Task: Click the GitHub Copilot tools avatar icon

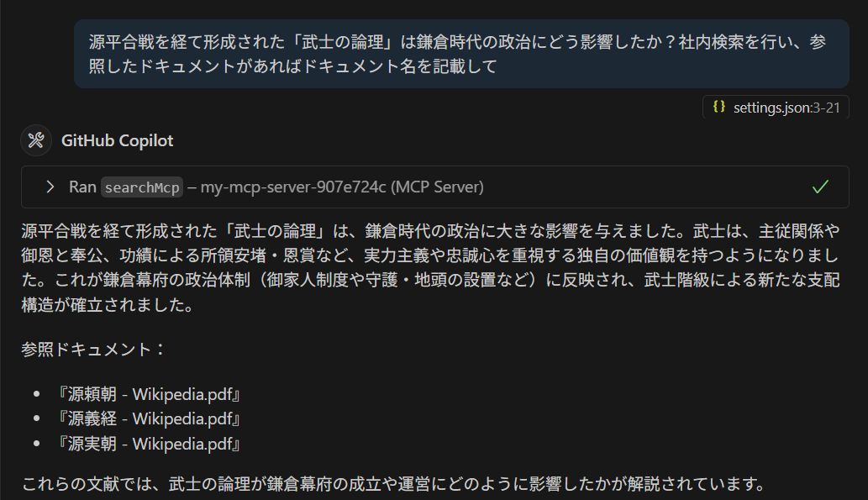Action: (x=36, y=140)
